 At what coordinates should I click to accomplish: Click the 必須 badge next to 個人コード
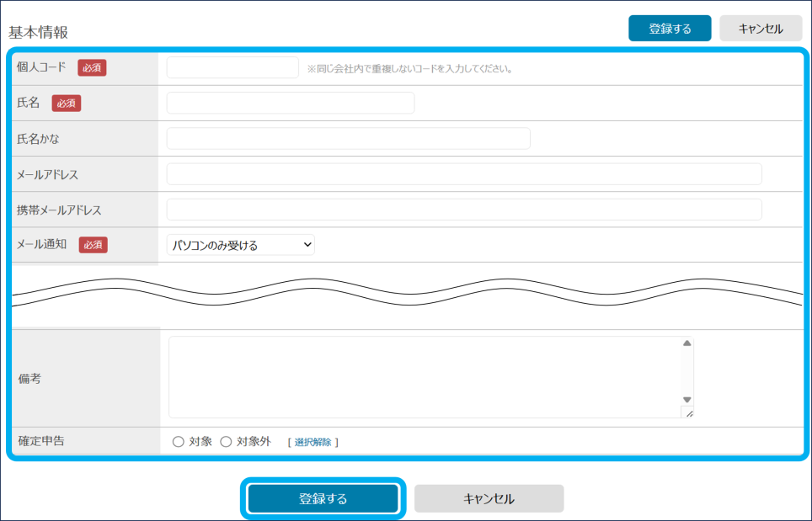click(x=92, y=67)
